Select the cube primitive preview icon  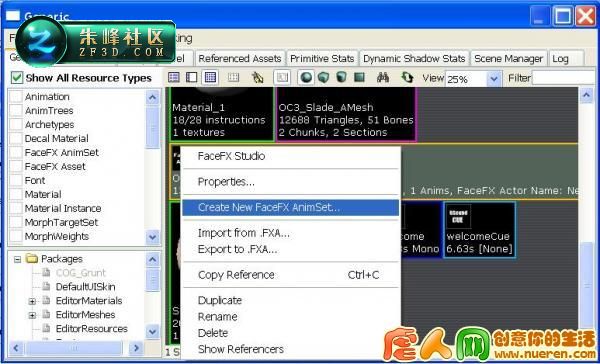click(x=324, y=78)
